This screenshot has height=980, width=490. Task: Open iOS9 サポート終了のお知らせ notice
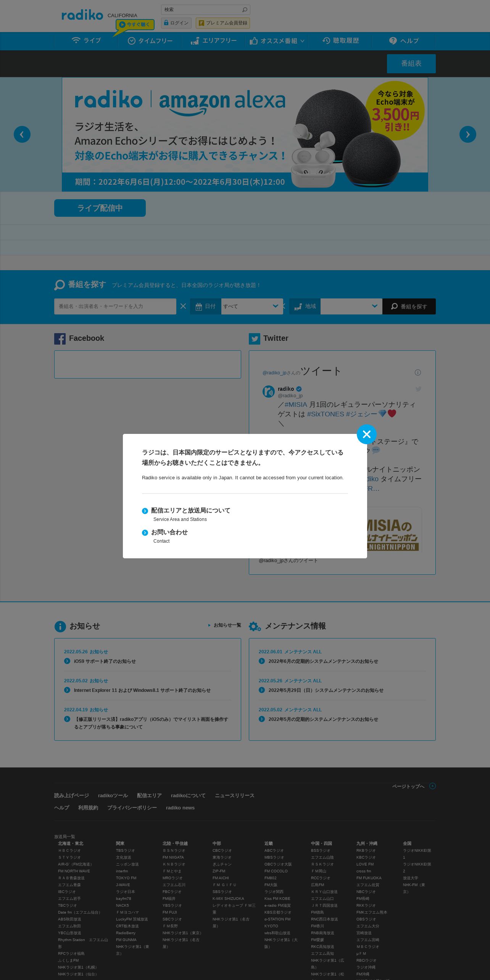click(x=105, y=661)
